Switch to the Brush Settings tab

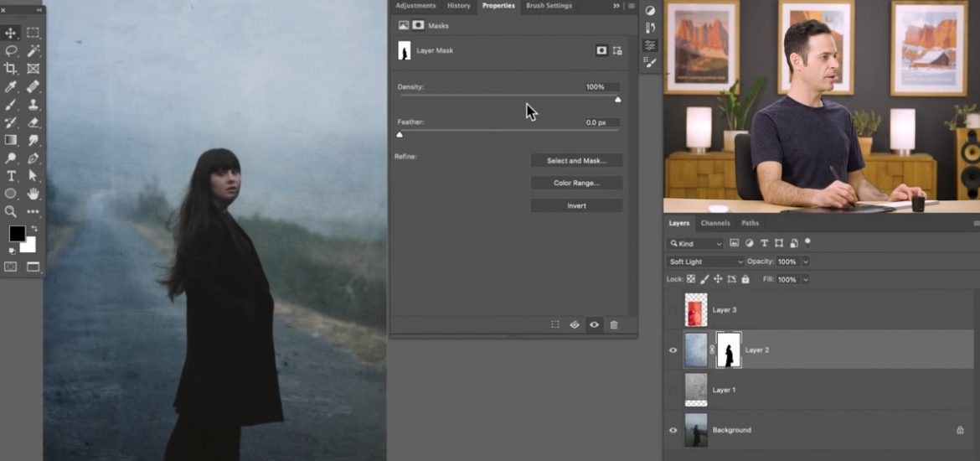549,6
